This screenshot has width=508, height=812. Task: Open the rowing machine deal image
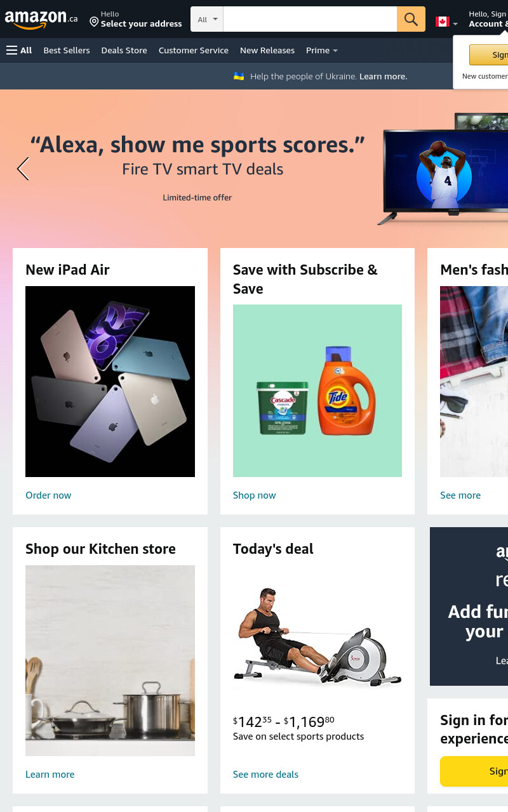[x=317, y=636]
